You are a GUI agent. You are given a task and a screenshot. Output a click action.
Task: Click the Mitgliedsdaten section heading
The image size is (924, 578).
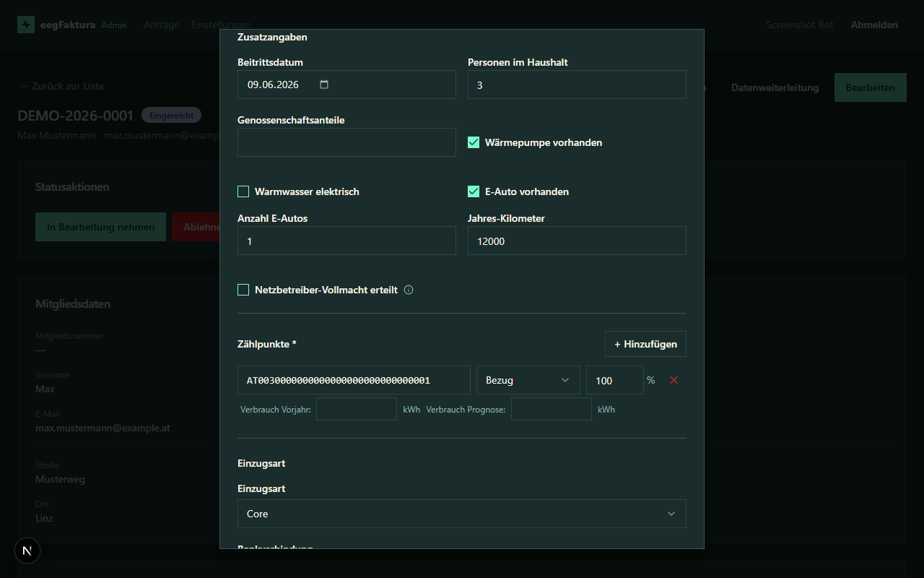coord(73,304)
